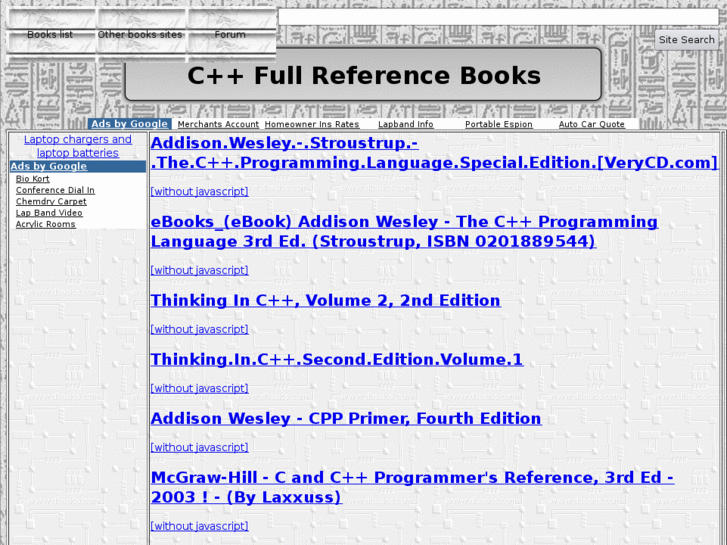Viewport: 727px width, 545px height.
Task: Select without javascript link under Volume.1 book
Action: click(x=199, y=388)
